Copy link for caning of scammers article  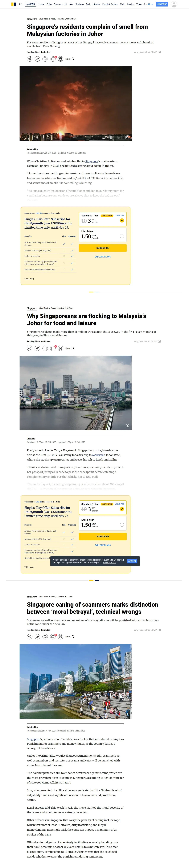[x=37, y=636]
